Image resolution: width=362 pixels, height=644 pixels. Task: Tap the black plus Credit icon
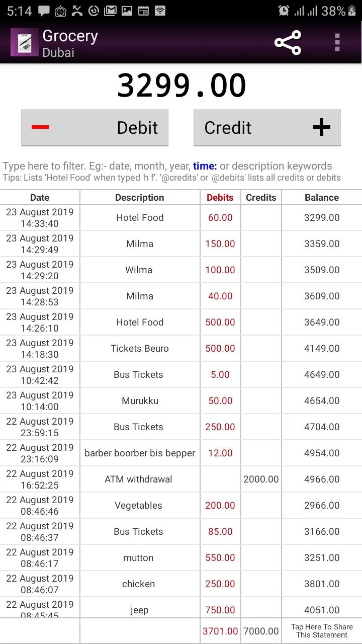321,127
